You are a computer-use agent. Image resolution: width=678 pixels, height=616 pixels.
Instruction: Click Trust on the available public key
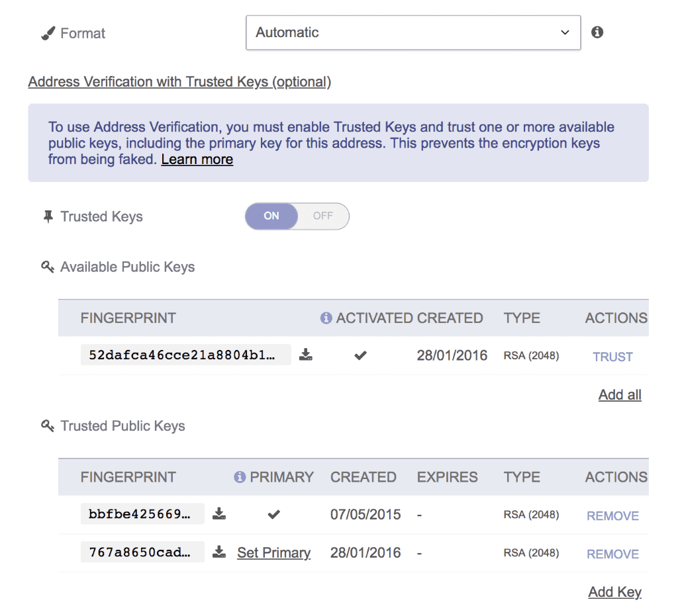[612, 357]
